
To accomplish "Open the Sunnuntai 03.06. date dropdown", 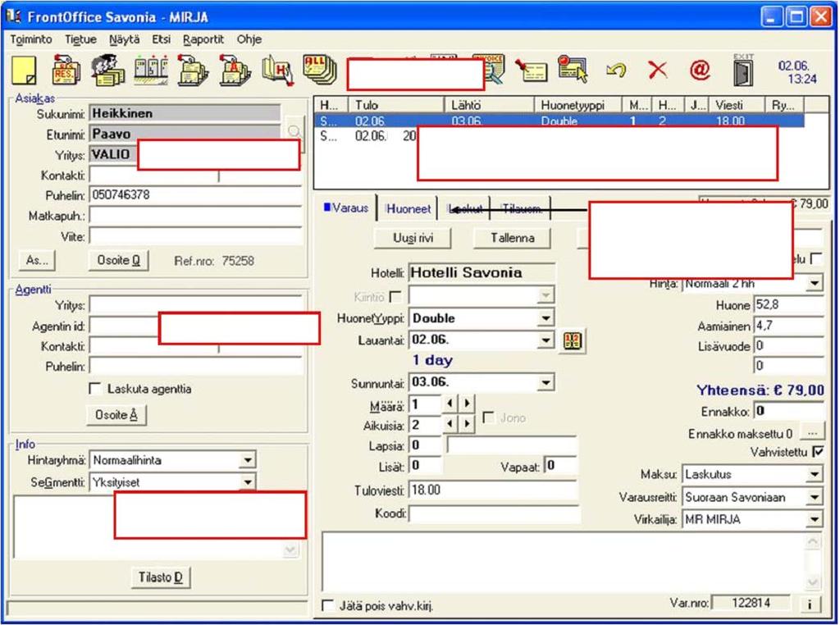I will (x=546, y=382).
